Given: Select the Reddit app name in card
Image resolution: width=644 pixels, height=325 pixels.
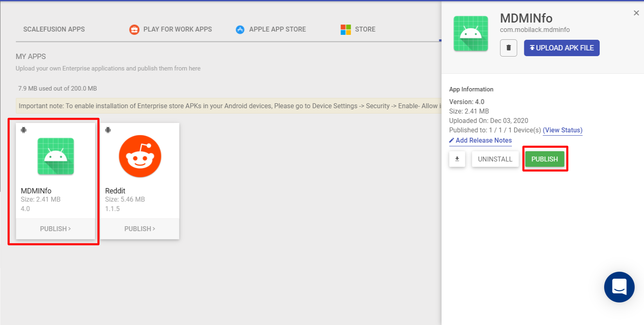Looking at the screenshot, I should 115,191.
